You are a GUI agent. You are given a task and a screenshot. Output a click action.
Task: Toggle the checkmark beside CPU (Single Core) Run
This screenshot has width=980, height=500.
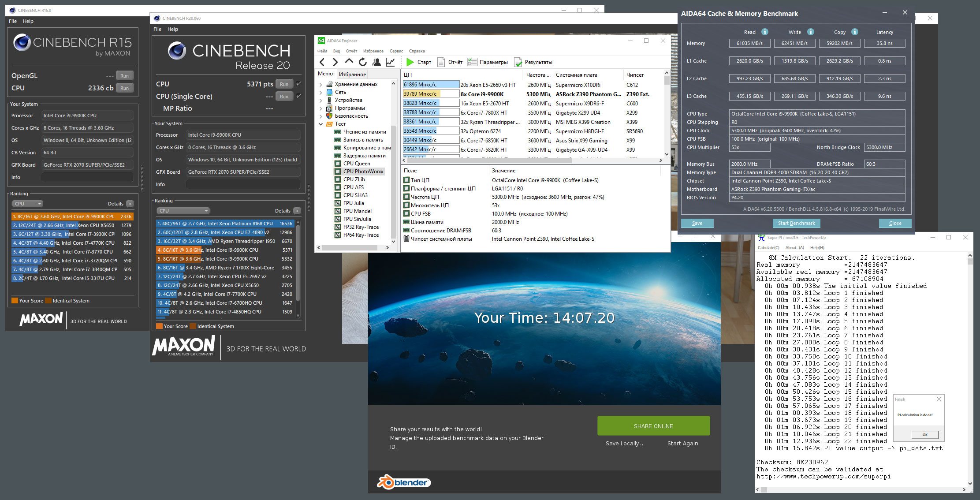(x=299, y=96)
